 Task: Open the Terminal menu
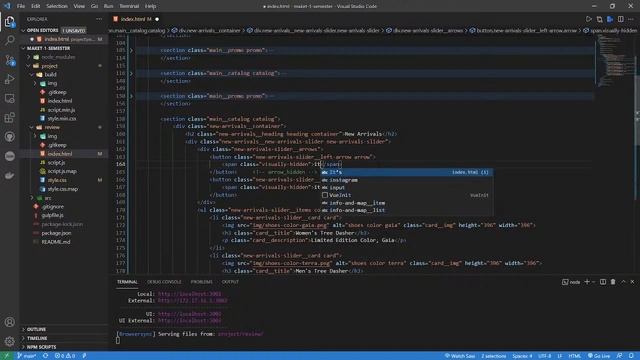coord(129,6)
